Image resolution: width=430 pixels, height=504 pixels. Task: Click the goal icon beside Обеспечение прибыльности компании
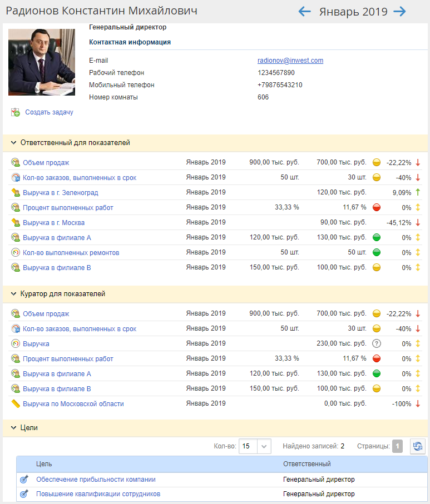(x=24, y=480)
